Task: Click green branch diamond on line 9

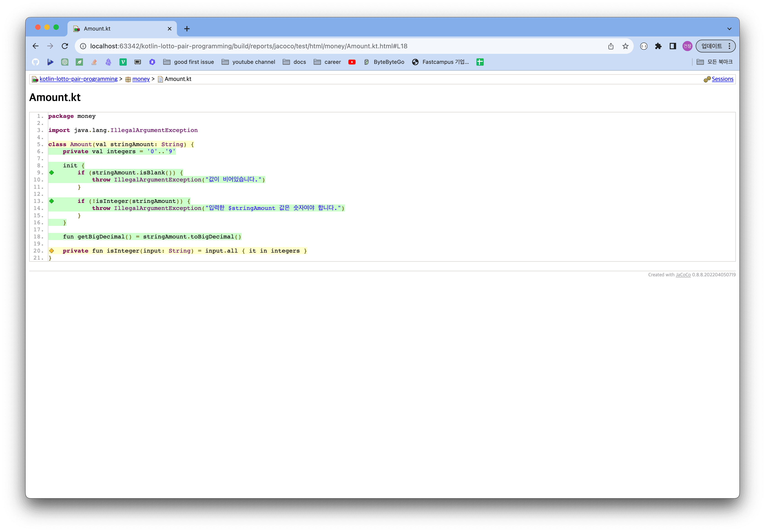Action: 52,173
